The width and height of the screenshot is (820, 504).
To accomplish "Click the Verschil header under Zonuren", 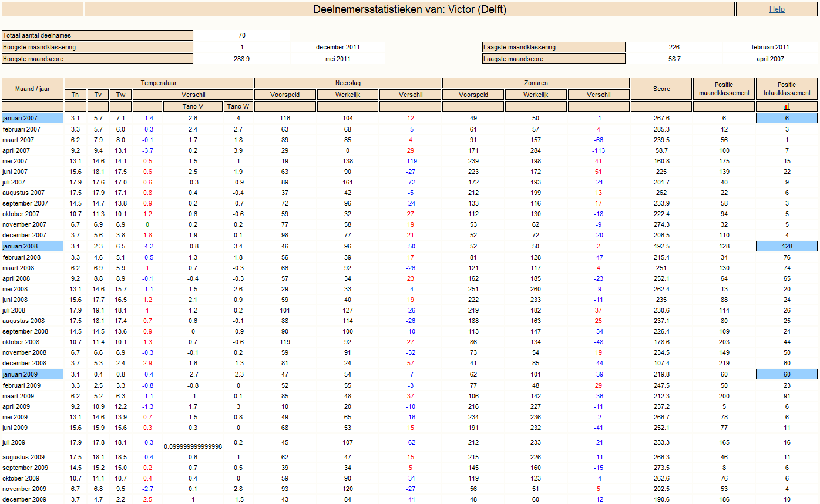I will click(x=598, y=95).
